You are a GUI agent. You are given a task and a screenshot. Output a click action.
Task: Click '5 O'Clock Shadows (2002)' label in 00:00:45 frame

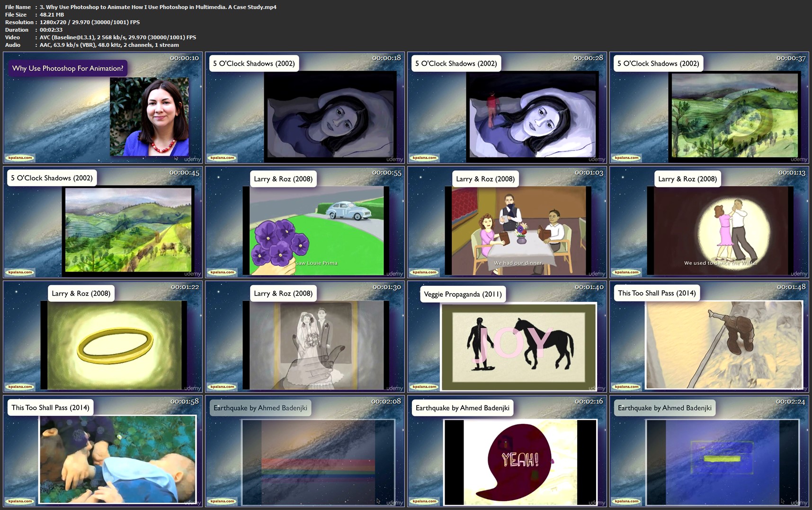(52, 178)
